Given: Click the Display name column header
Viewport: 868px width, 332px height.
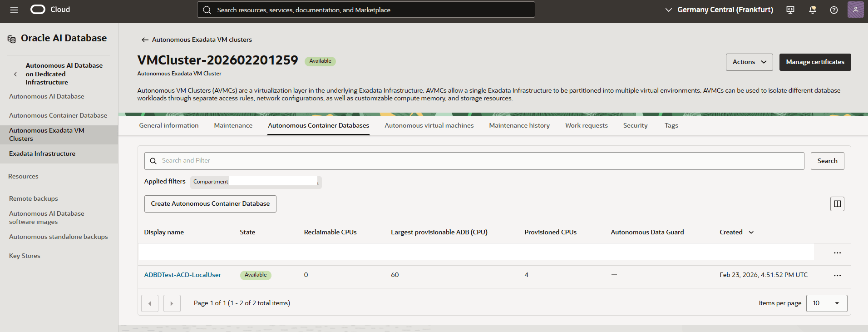Looking at the screenshot, I should pyautogui.click(x=164, y=232).
